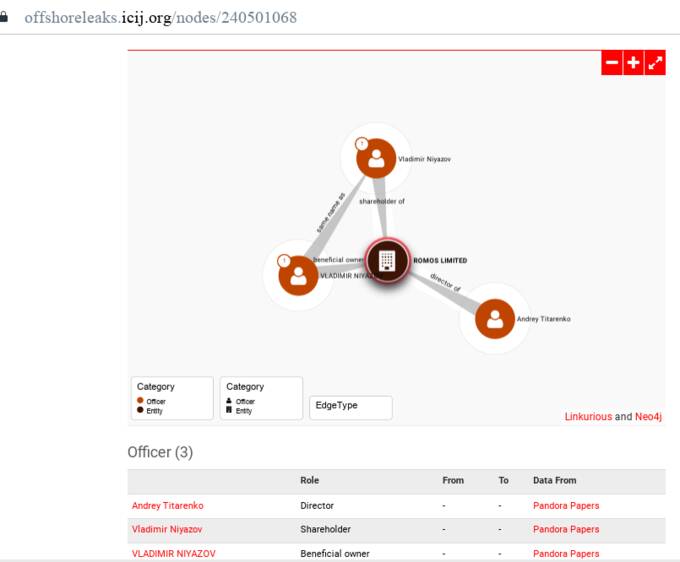Expand the color Category legend panel
680x562 pixels.
tap(172, 397)
